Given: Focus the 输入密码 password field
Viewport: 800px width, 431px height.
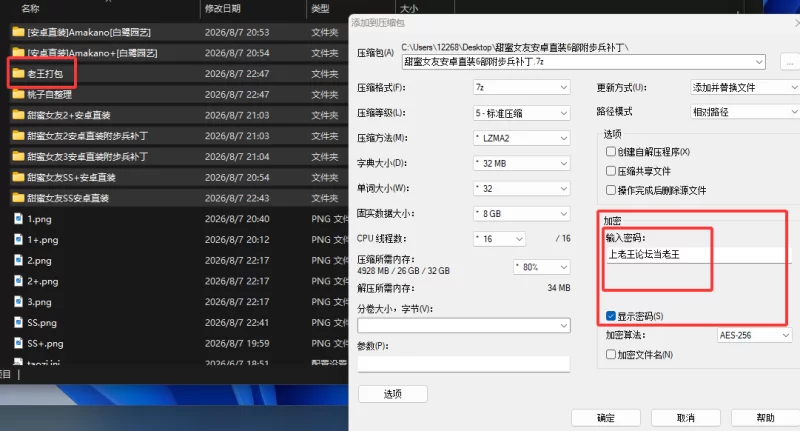Looking at the screenshot, I should 698,255.
